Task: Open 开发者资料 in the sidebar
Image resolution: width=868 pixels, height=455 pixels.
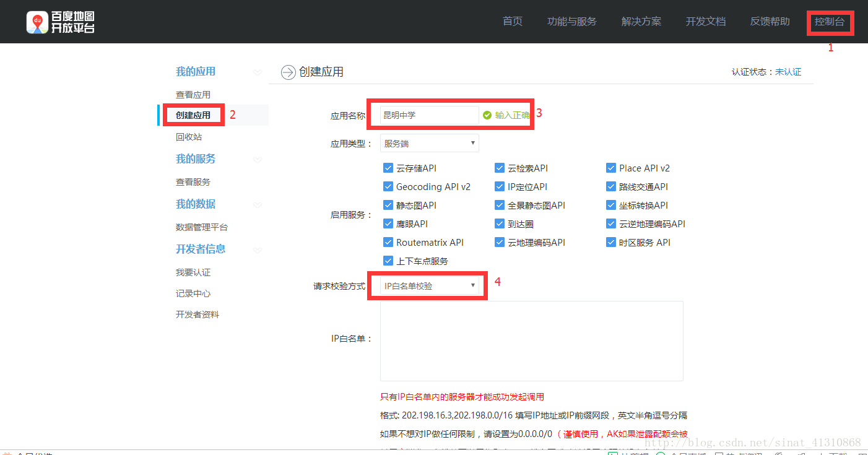Action: click(197, 314)
